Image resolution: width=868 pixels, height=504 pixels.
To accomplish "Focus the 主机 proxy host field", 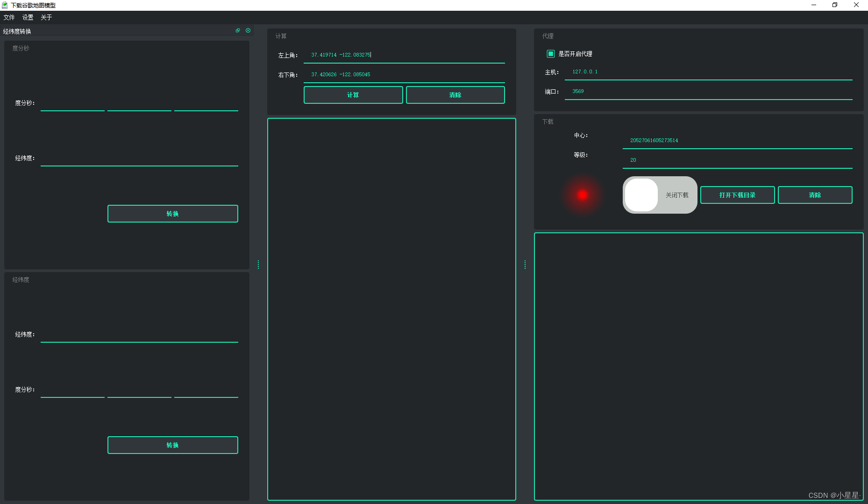I will point(708,72).
